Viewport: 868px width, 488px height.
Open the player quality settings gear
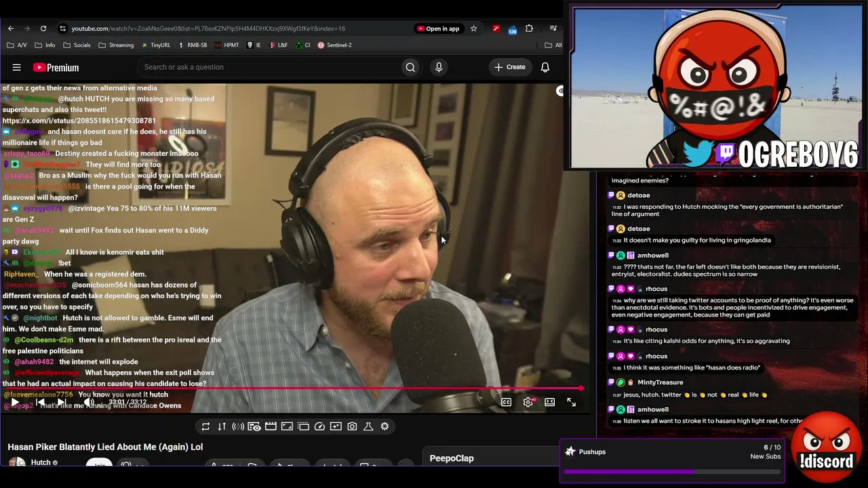[x=528, y=402]
